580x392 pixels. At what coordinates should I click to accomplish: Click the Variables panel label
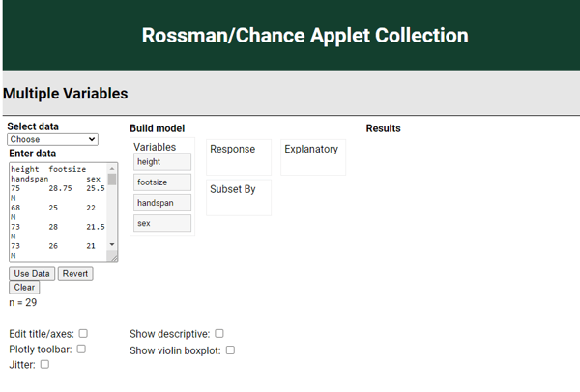tap(155, 147)
